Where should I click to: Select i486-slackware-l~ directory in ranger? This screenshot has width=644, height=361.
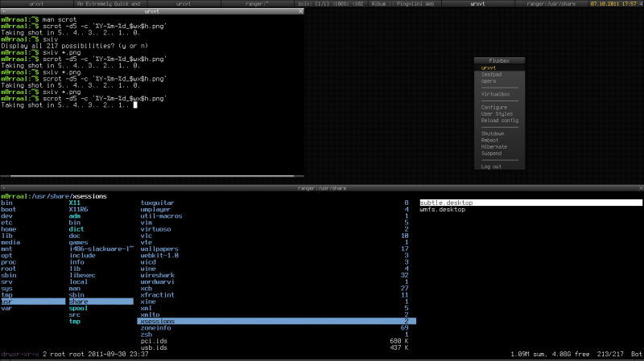(101, 249)
